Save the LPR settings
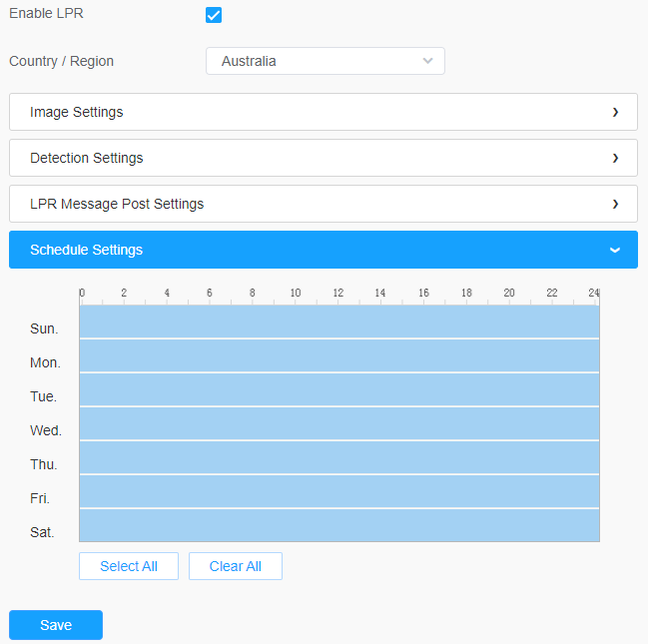This screenshot has width=648, height=644. click(56, 625)
